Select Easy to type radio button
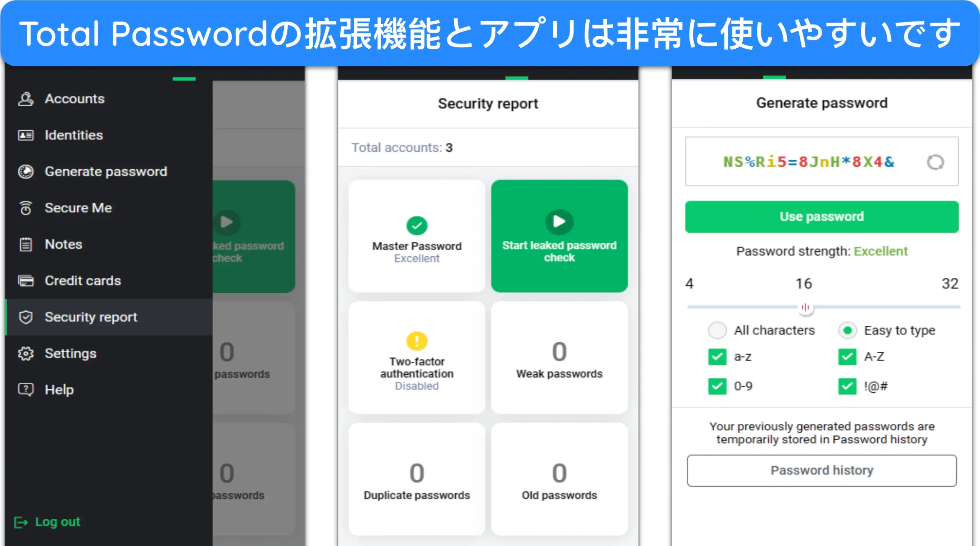 847,330
